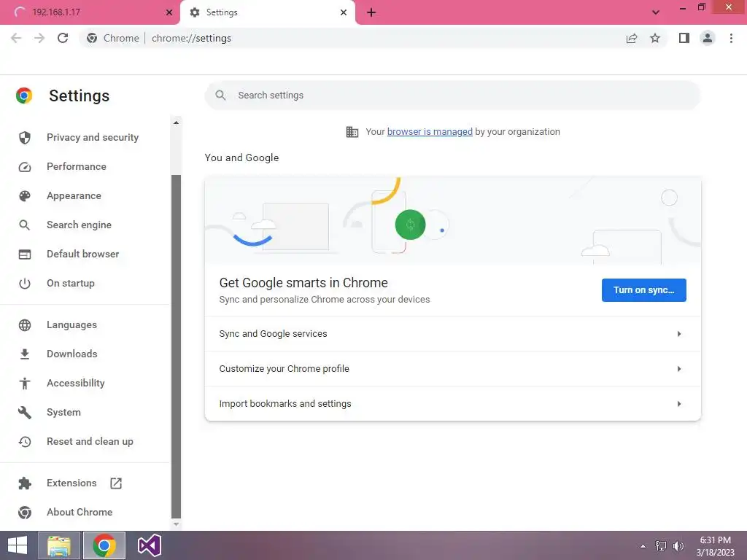Click the external link icon beside Extensions
This screenshot has height=560, width=747.
(x=116, y=483)
